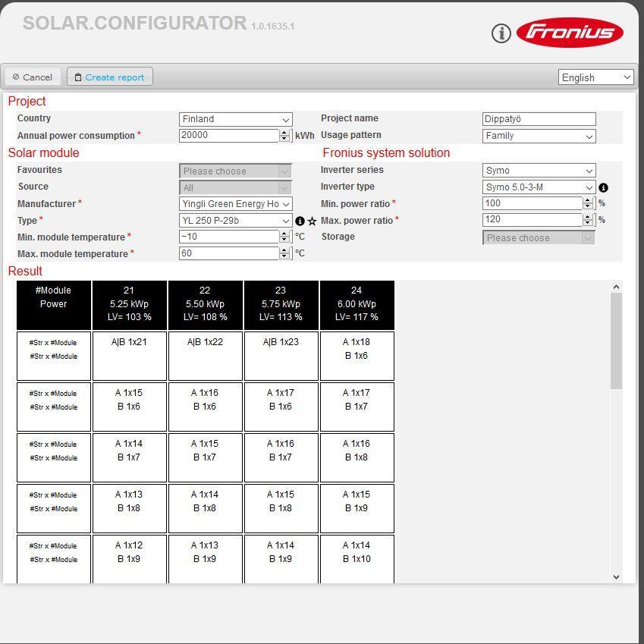
Task: Open the info icon beside Fronius logo
Action: pyautogui.click(x=501, y=33)
